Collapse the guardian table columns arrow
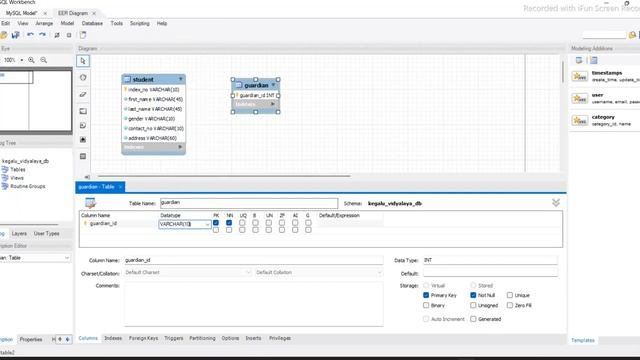Screen dimensions: 640x360 coord(273,85)
